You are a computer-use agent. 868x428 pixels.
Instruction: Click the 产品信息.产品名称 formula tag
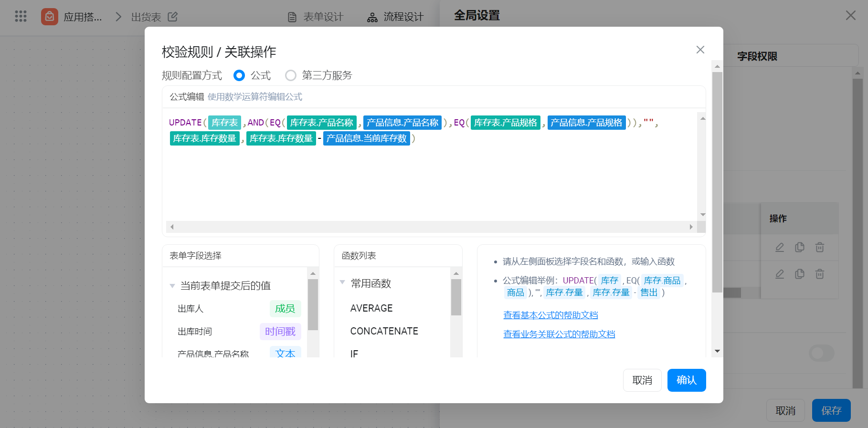click(402, 123)
